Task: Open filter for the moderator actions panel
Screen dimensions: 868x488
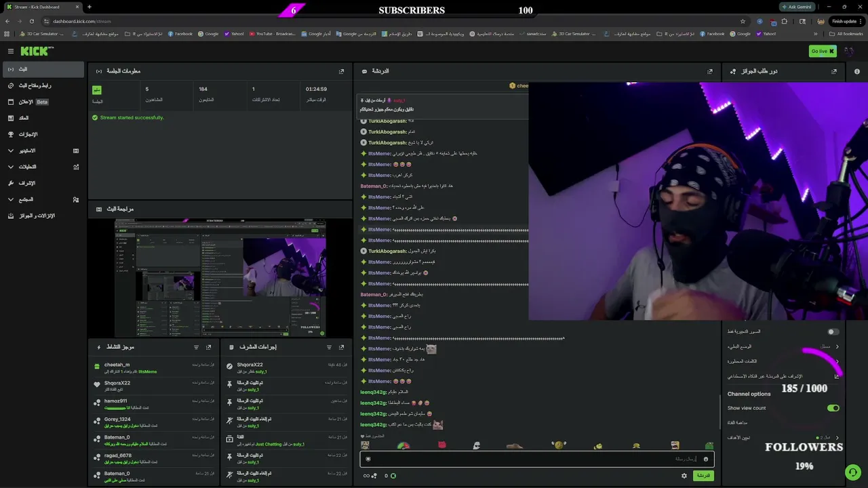Action: [329, 347]
